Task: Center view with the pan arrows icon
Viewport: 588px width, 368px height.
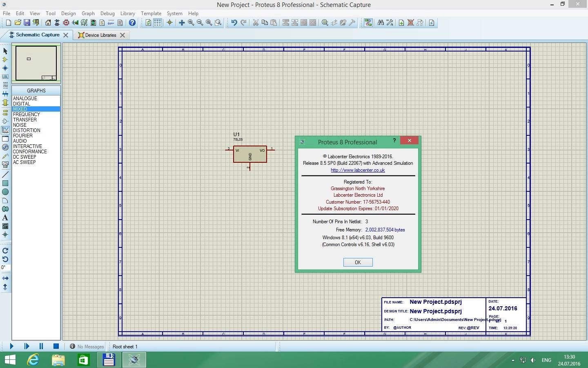Action: pyautogui.click(x=182, y=22)
